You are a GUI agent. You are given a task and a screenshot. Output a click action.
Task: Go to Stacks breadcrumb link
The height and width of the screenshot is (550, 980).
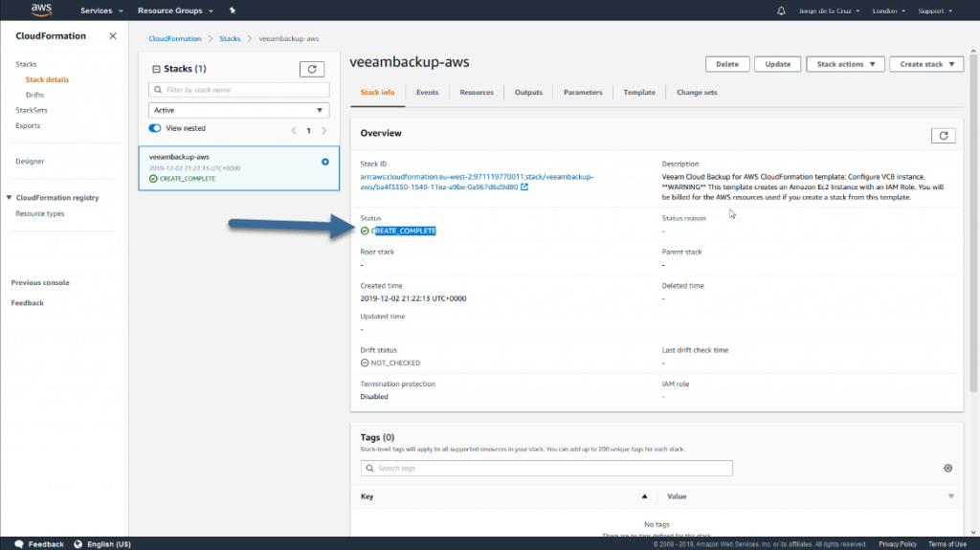pos(230,39)
